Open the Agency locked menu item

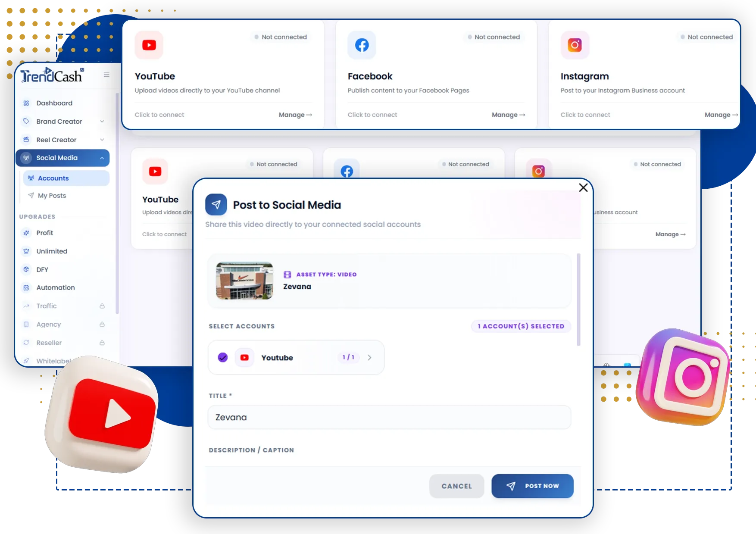click(62, 324)
